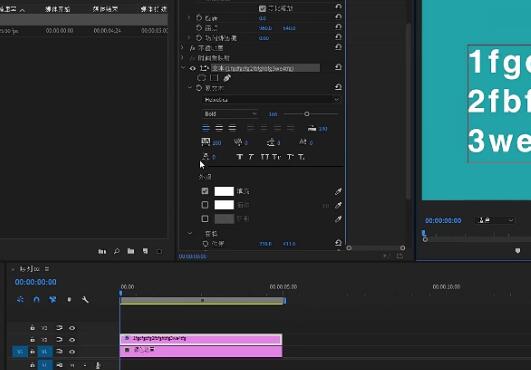Click program monitor timecode display

point(443,220)
